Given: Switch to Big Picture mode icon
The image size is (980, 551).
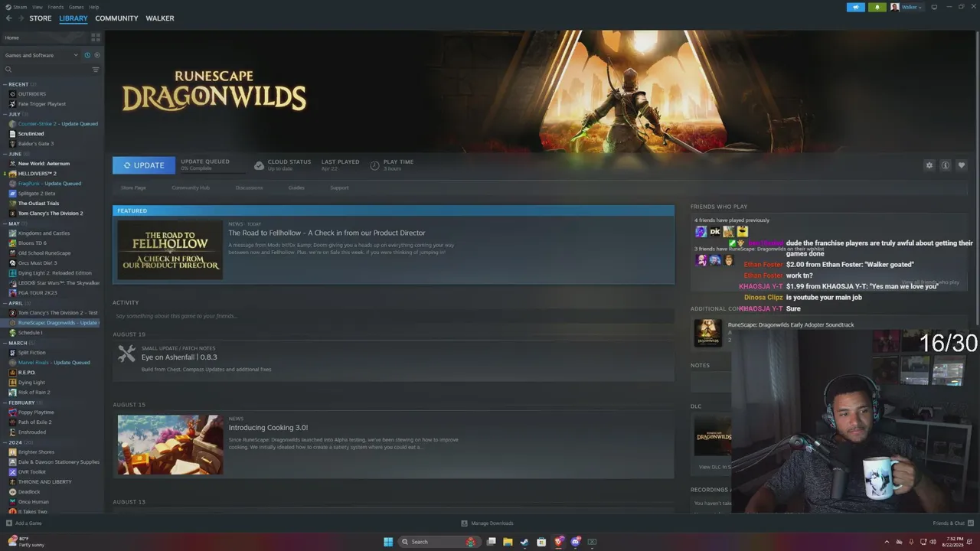Looking at the screenshot, I should click(x=934, y=7).
